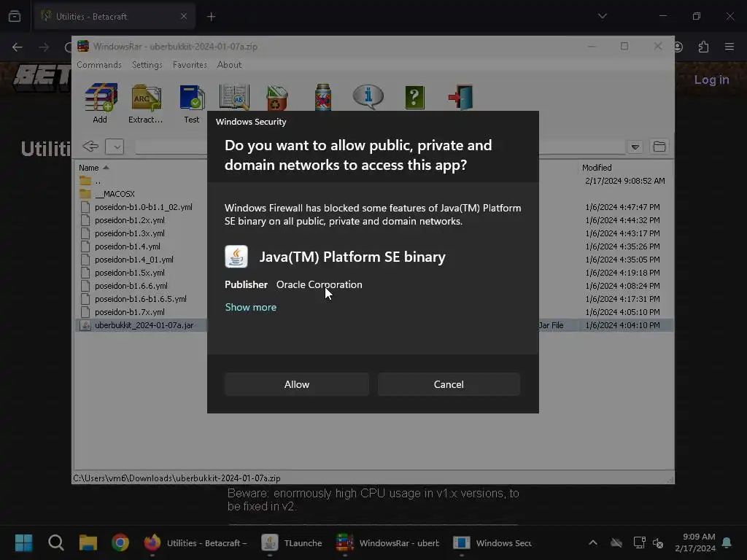The height and width of the screenshot is (560, 747).
Task: Click Firefox back navigation arrow
Action: point(18,47)
